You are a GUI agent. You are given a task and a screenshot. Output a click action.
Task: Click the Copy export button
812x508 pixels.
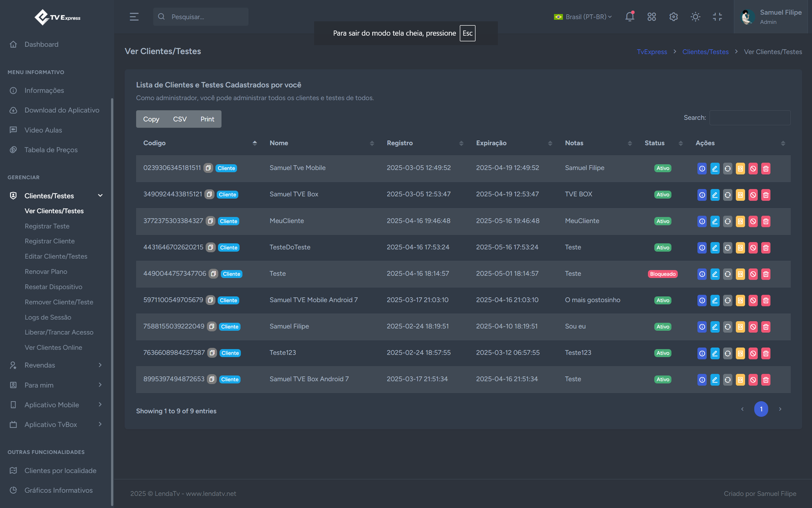[x=151, y=119]
